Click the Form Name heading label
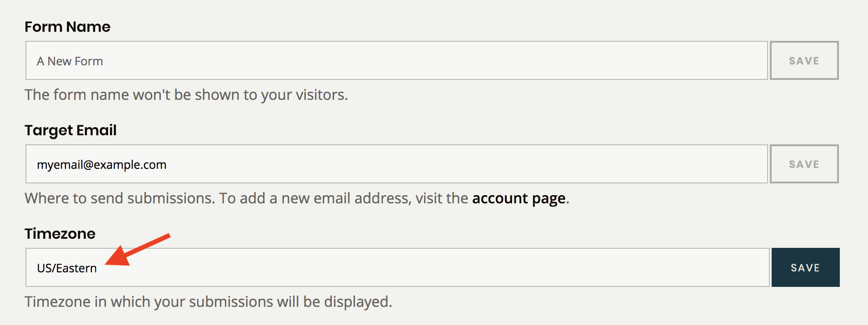Image resolution: width=868 pixels, height=325 pixels. [67, 27]
